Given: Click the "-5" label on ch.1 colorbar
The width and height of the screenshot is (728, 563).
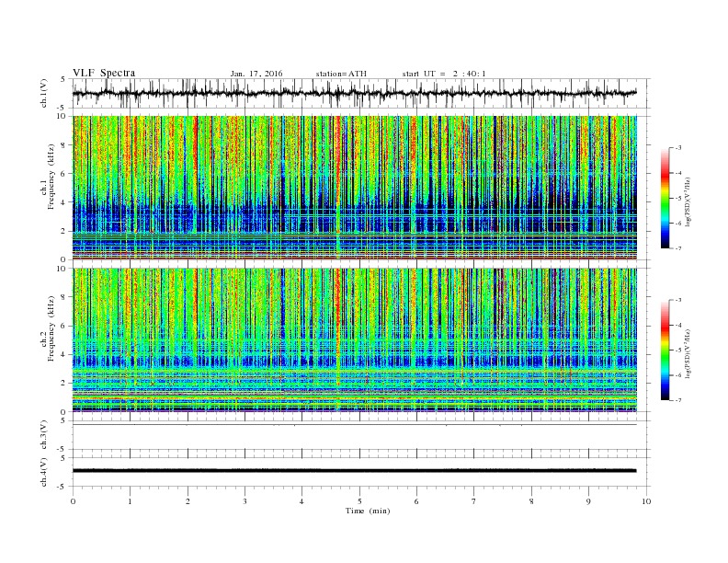Looking at the screenshot, I should click(678, 199).
